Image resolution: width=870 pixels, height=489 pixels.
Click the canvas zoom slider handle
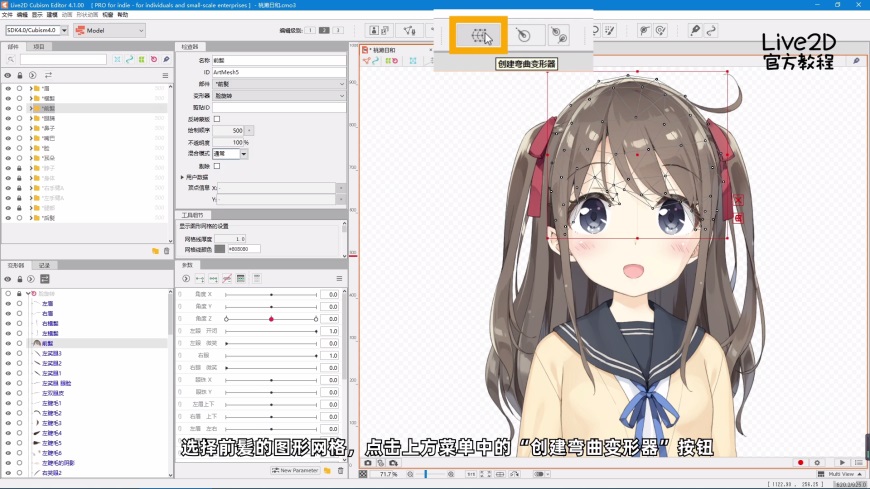click(426, 475)
